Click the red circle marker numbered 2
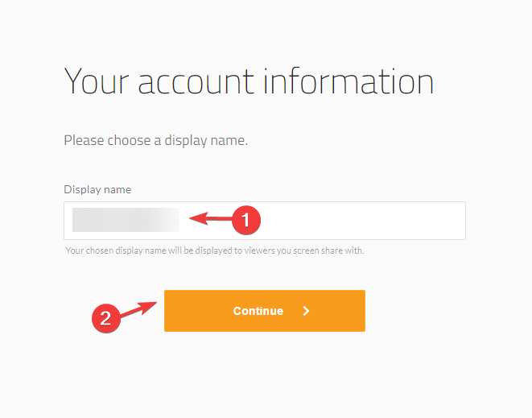Viewport: 532px width, 418px height. tap(106, 318)
